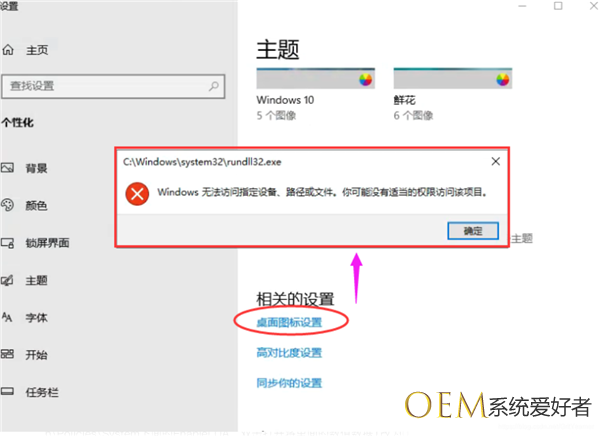
Task: Open the 桌面图标设置 link
Action: 289,322
